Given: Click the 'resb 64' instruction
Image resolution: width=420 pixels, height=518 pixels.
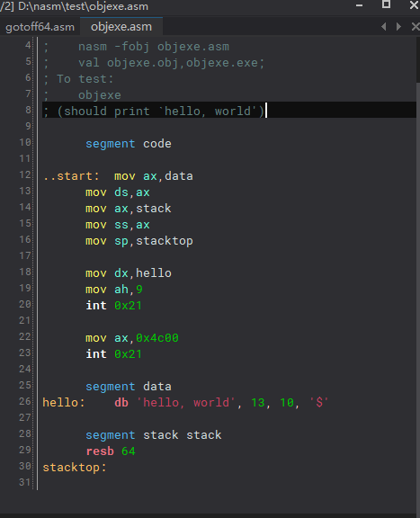Looking at the screenshot, I should (x=111, y=451).
